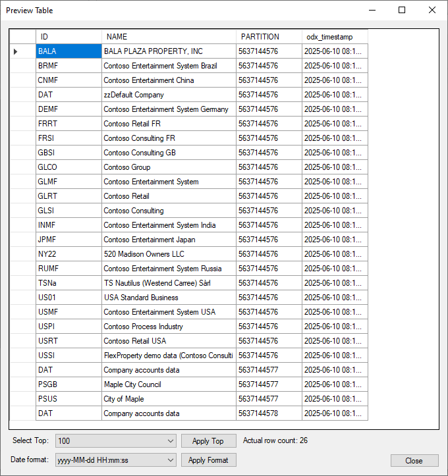
Task: Click partition 5637144578 in last row
Action: (x=269, y=413)
